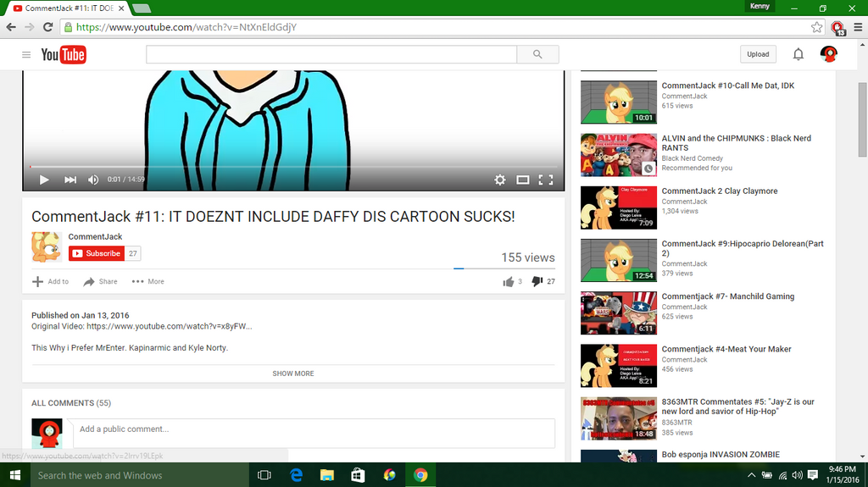Image resolution: width=868 pixels, height=487 pixels.
Task: Open CommentJack #10 thumbnail
Action: click(618, 102)
